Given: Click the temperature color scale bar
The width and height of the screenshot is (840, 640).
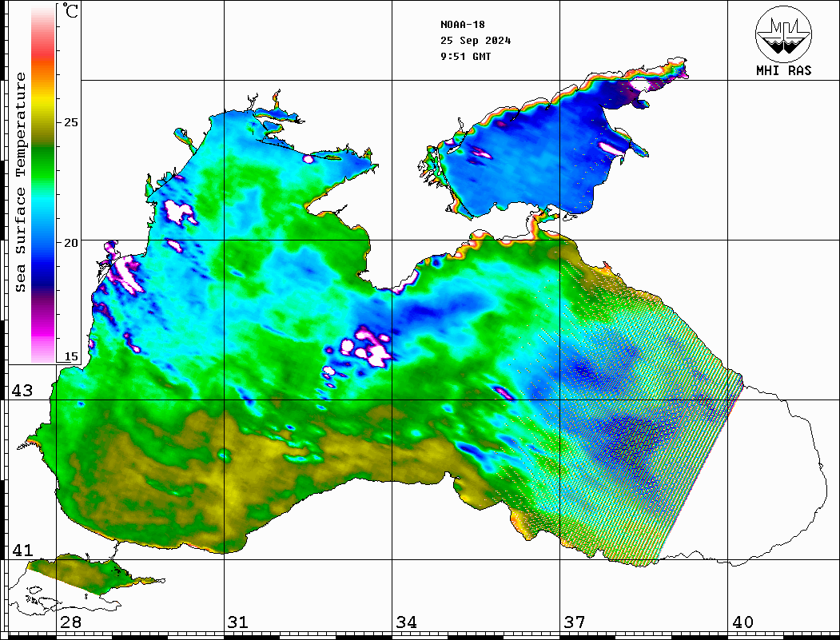Looking at the screenshot, I should point(43,185).
